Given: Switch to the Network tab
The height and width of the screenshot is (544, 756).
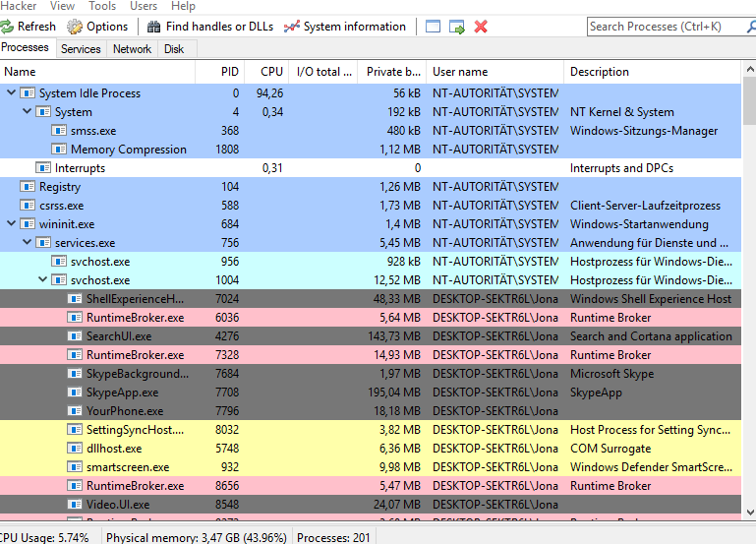Looking at the screenshot, I should pos(132,48).
